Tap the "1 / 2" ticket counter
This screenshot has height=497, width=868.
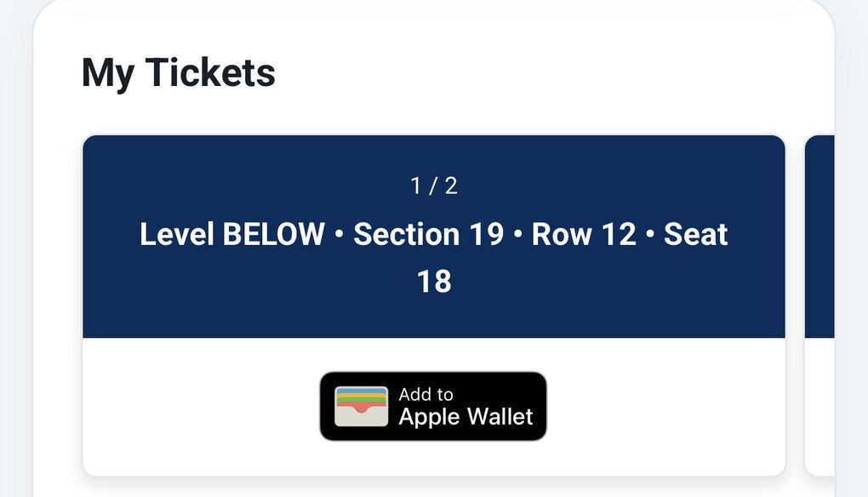click(x=434, y=186)
